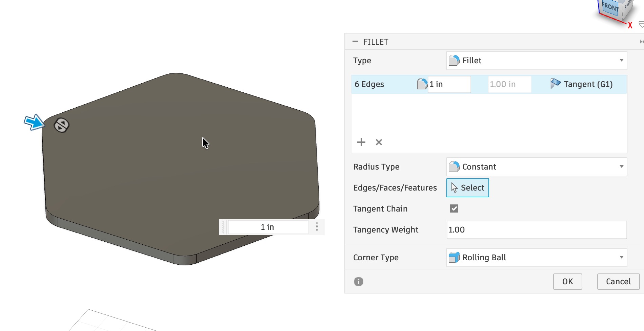Click the info icon in FILLET dialog
Image resolution: width=644 pixels, height=331 pixels.
(x=359, y=282)
